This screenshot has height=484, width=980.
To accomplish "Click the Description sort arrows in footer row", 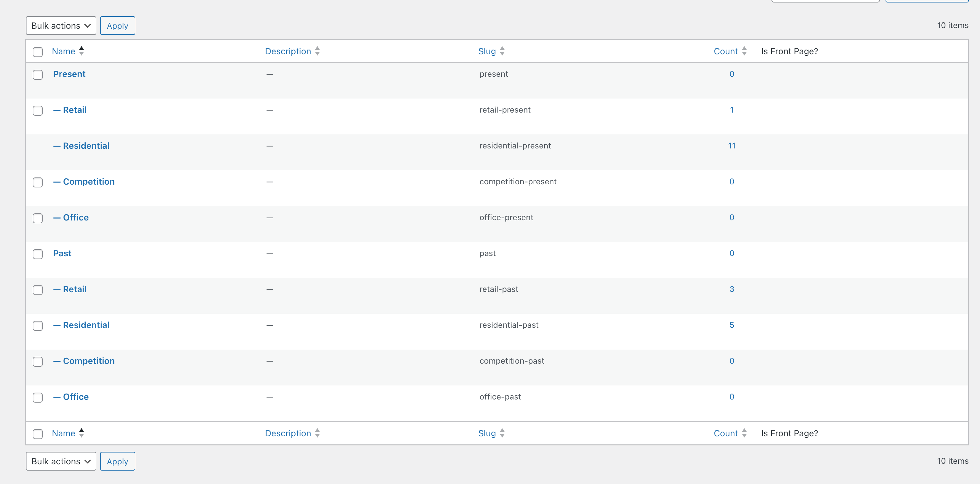I will [x=317, y=433].
